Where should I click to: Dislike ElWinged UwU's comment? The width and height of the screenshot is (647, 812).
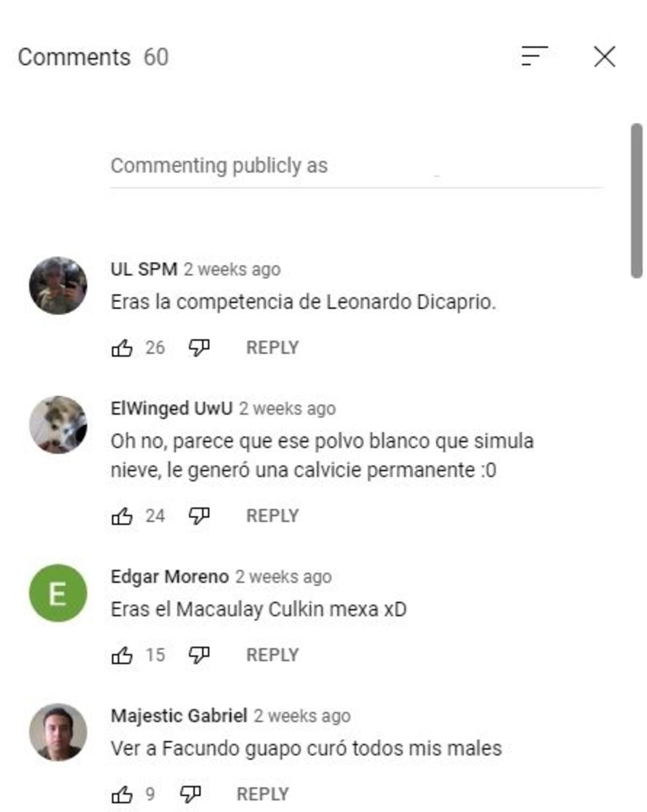[x=199, y=516]
